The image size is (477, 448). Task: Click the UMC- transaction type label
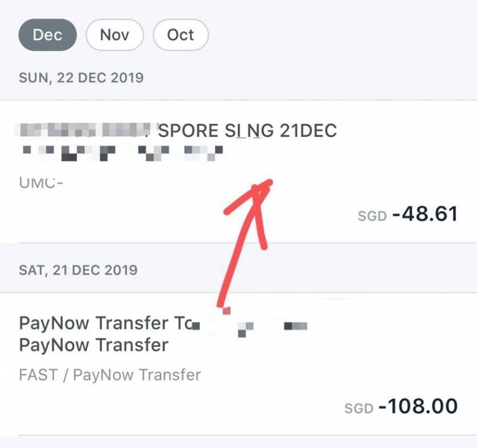42,182
